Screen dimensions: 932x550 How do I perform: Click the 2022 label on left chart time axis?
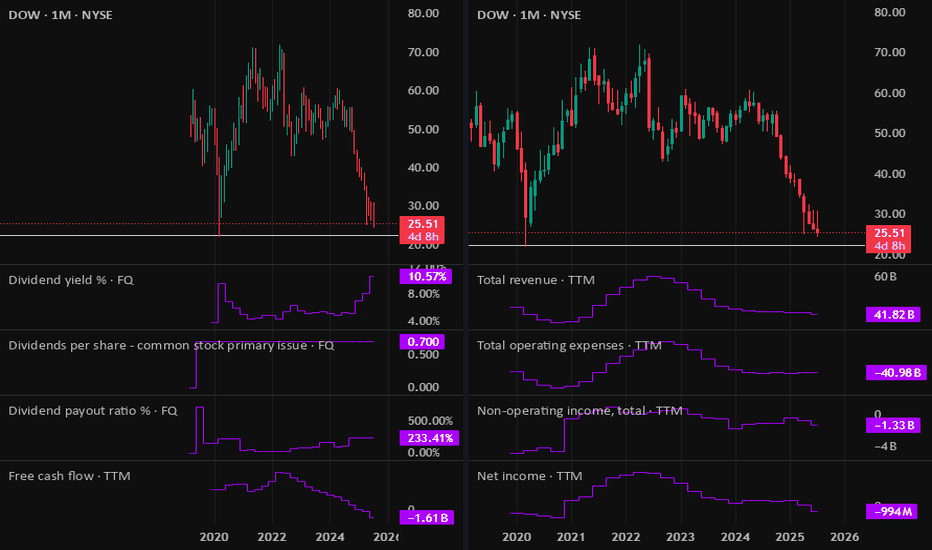[272, 537]
